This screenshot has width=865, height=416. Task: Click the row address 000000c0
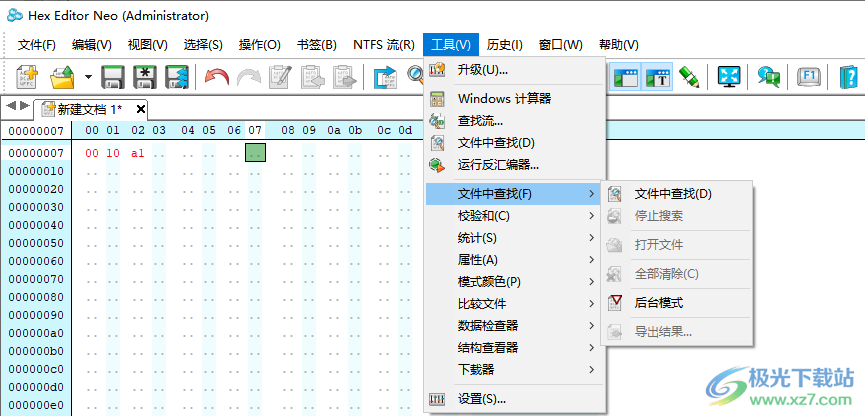point(36,369)
